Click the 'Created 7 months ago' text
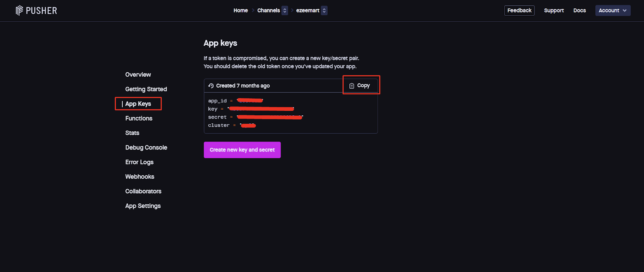The image size is (644, 272). pos(243,86)
